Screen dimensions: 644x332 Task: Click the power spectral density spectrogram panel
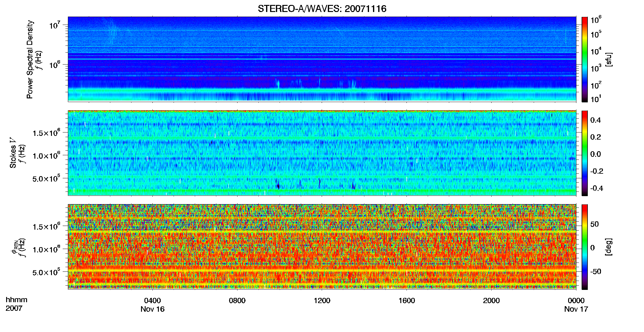(x=322, y=59)
